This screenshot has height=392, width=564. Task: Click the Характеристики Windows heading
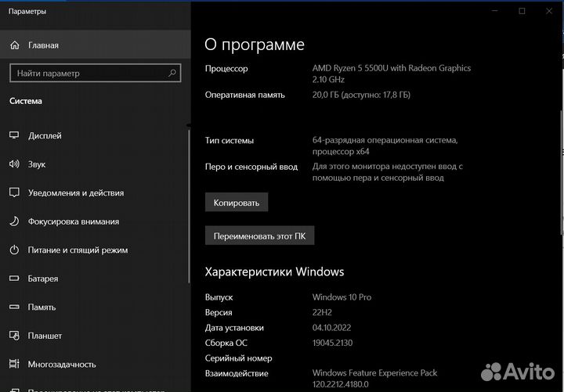pyautogui.click(x=274, y=272)
